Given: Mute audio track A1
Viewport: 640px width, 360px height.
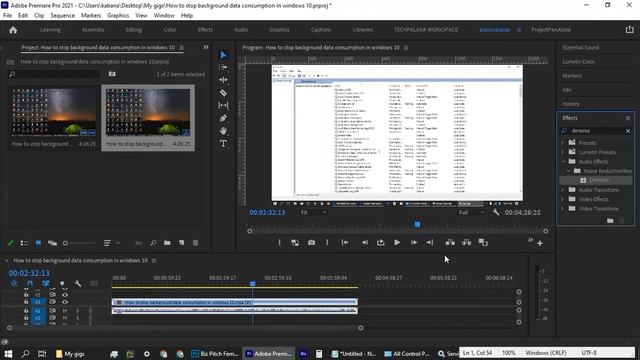Looking at the screenshot, I should [65, 311].
